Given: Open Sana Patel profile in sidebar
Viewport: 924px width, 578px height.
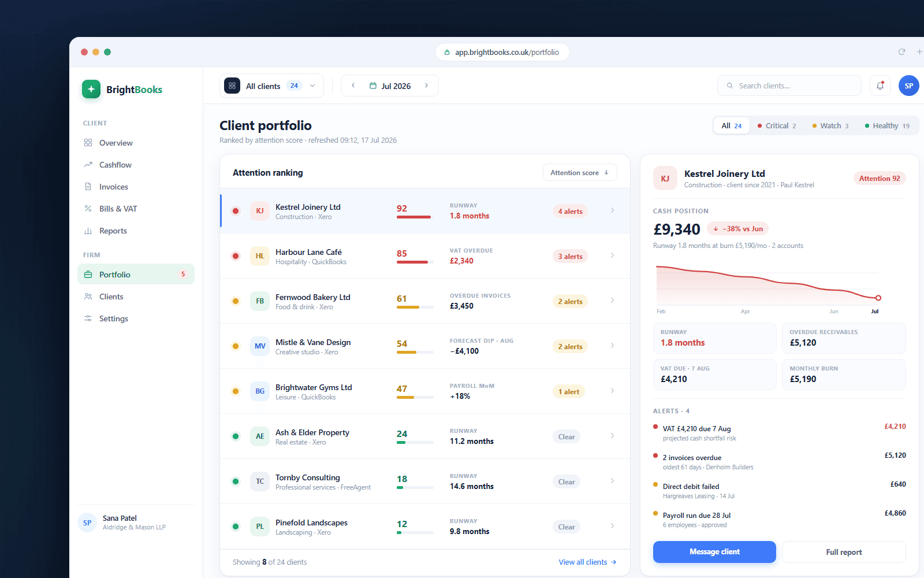Looking at the screenshot, I should [136, 523].
